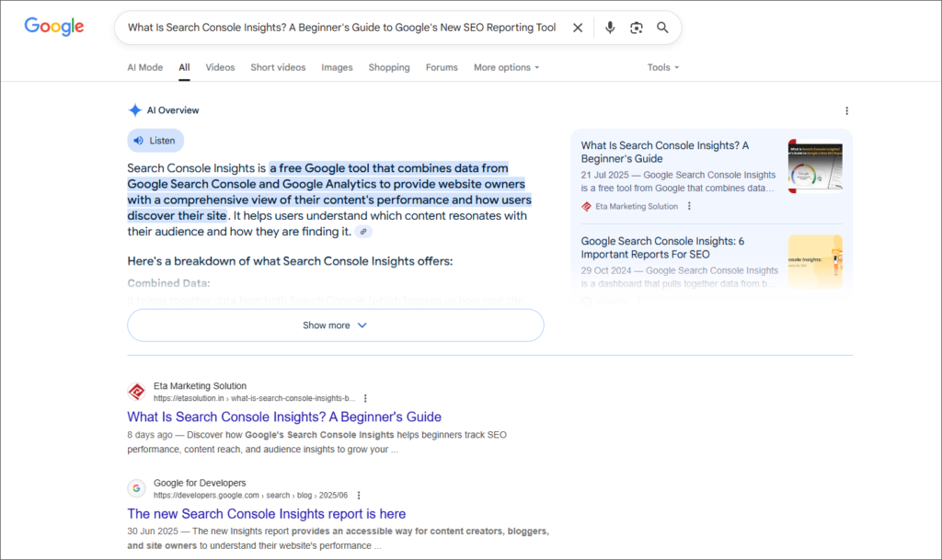Open 'What Is Search Console Insights? A Beginner's Guide' result link
Image resolution: width=942 pixels, height=560 pixels.
[284, 417]
